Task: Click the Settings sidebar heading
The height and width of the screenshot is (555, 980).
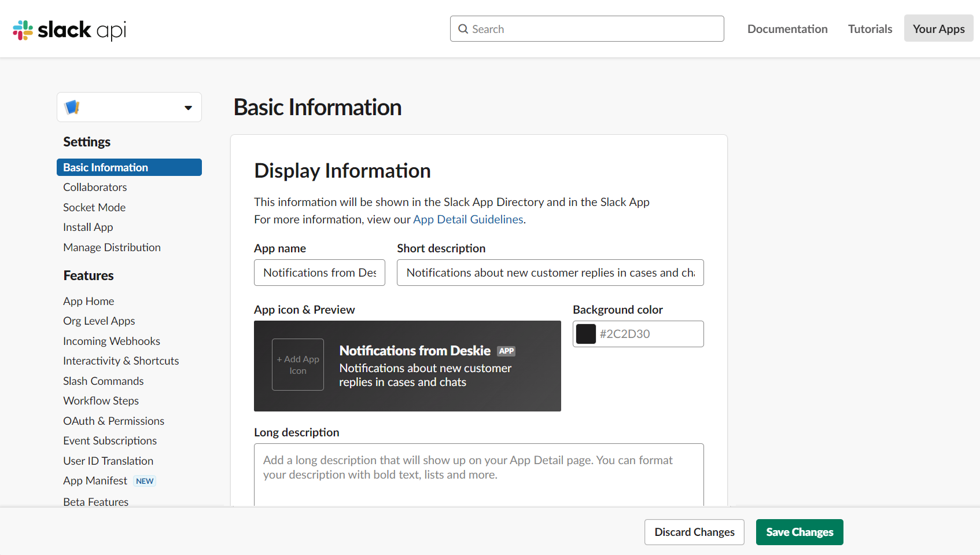Action: pyautogui.click(x=87, y=142)
